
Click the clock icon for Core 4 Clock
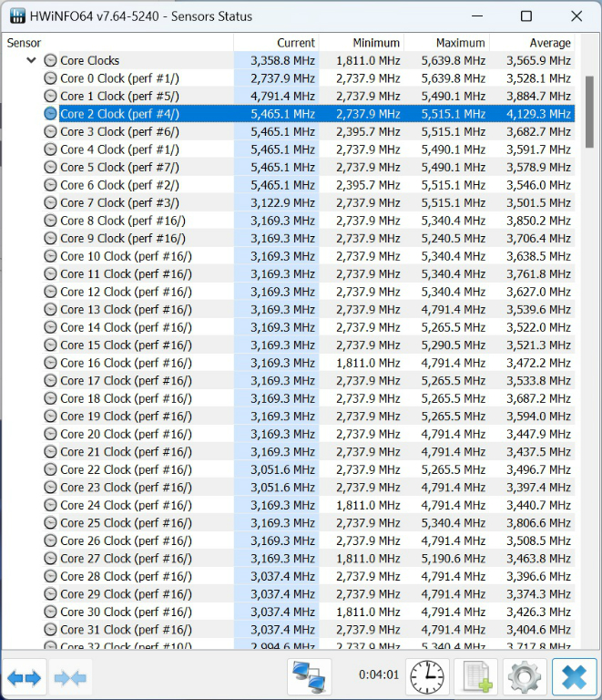pyautogui.click(x=50, y=149)
